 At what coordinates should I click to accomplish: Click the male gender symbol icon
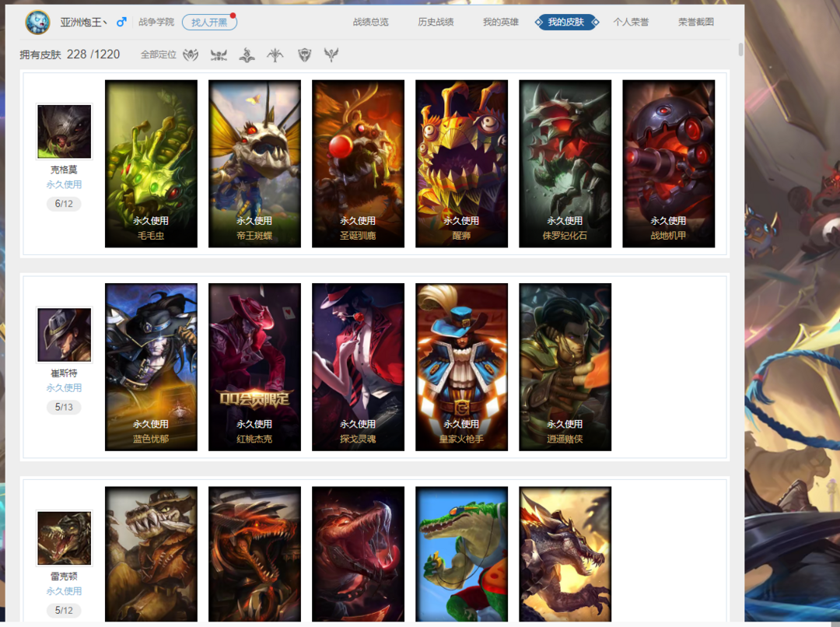[x=121, y=22]
